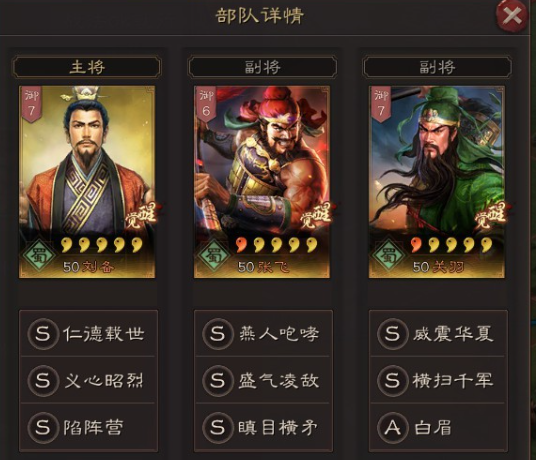The width and height of the screenshot is (536, 460).
Task: Click the 觉醒 awakening mark on 关羽
Action: click(491, 215)
